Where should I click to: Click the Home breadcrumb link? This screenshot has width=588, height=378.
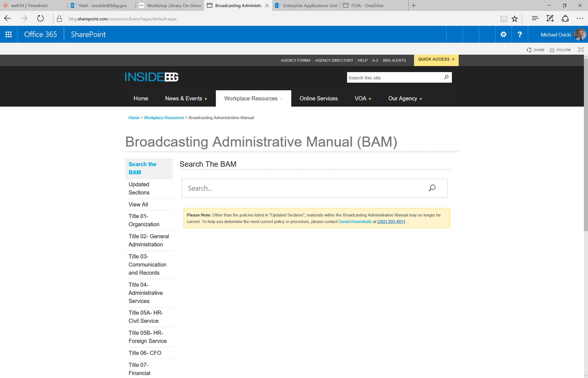134,117
